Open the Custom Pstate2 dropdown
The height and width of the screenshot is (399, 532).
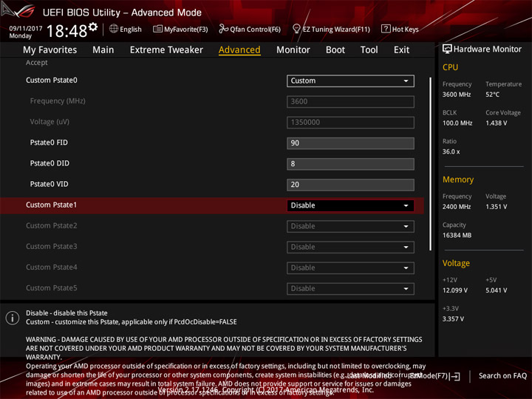pos(350,226)
